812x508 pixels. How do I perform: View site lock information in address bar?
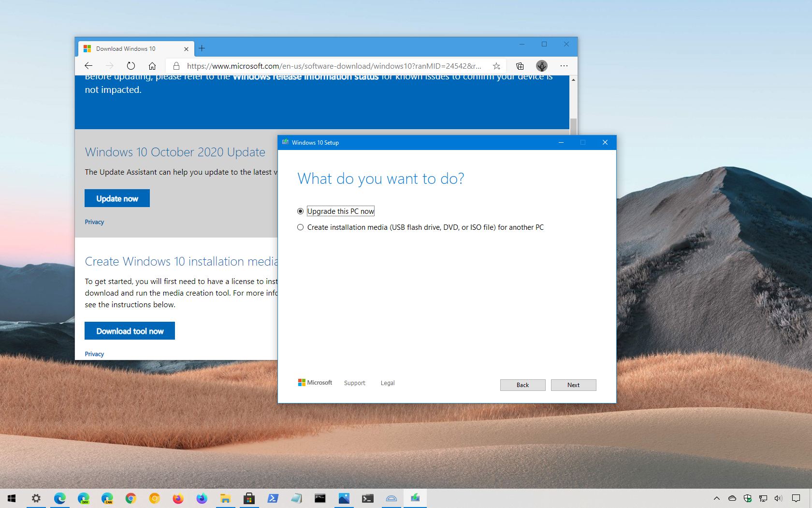(176, 66)
